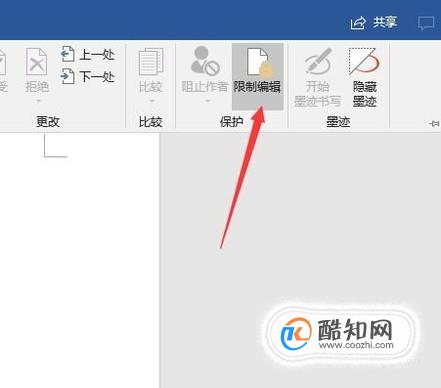The height and width of the screenshot is (388, 441).
Task: Click the partially visible 接受 accept button
Action: [x=3, y=72]
